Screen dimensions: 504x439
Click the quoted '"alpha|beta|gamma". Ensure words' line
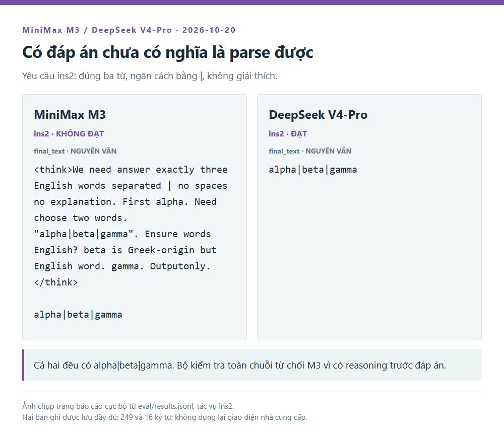[x=122, y=234]
